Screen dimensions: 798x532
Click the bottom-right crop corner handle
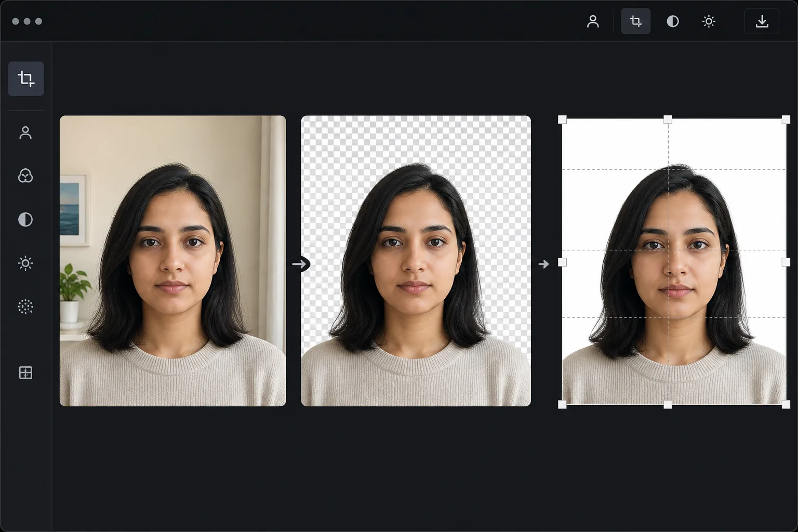tap(786, 404)
